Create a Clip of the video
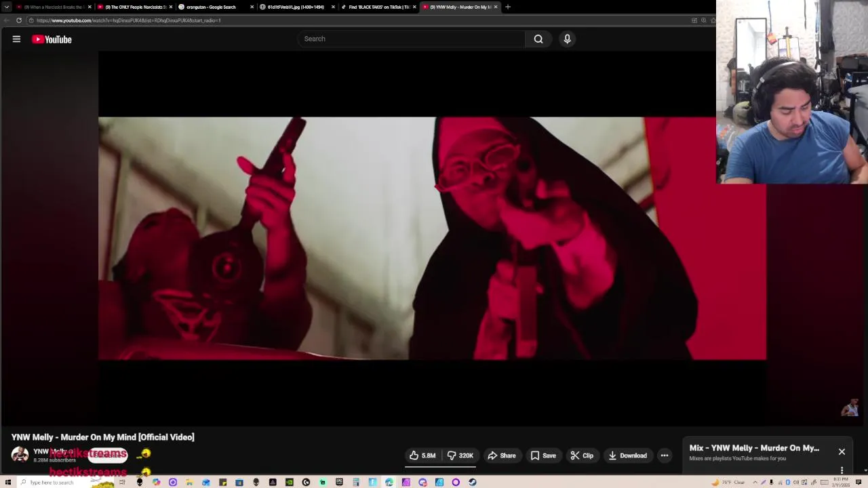This screenshot has width=868, height=488. click(582, 455)
